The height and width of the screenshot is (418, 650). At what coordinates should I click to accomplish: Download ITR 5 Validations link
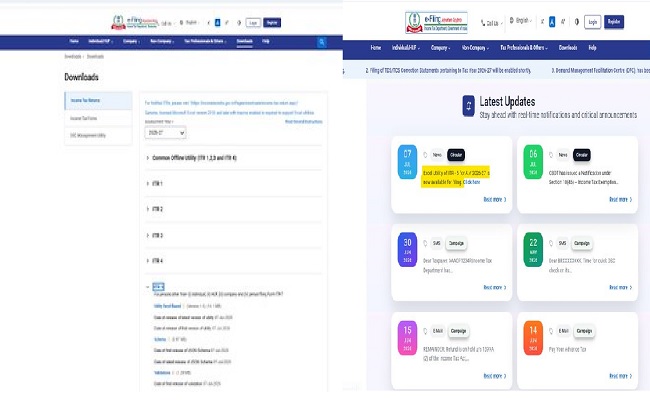(x=162, y=373)
